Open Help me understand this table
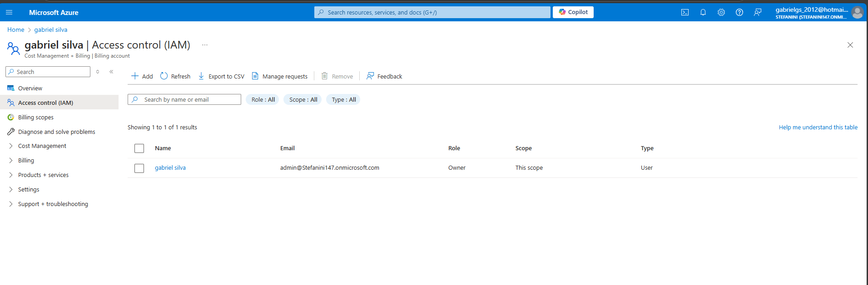The width and height of the screenshot is (868, 285). click(x=818, y=128)
